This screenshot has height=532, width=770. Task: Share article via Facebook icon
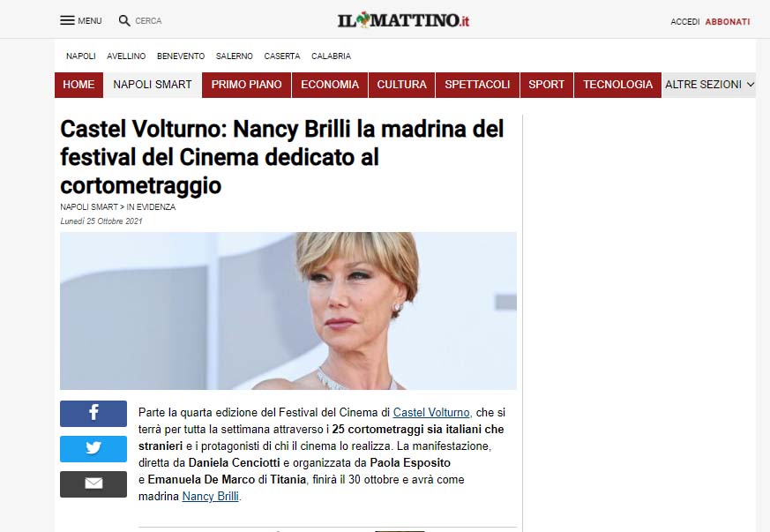93,413
